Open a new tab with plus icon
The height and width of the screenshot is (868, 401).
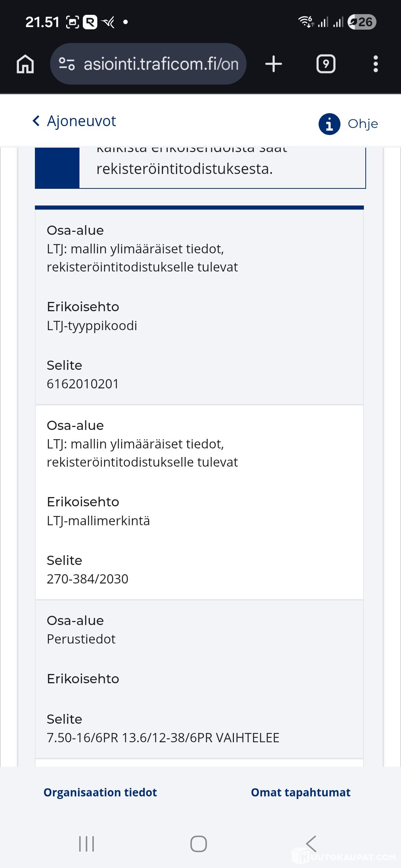(274, 64)
